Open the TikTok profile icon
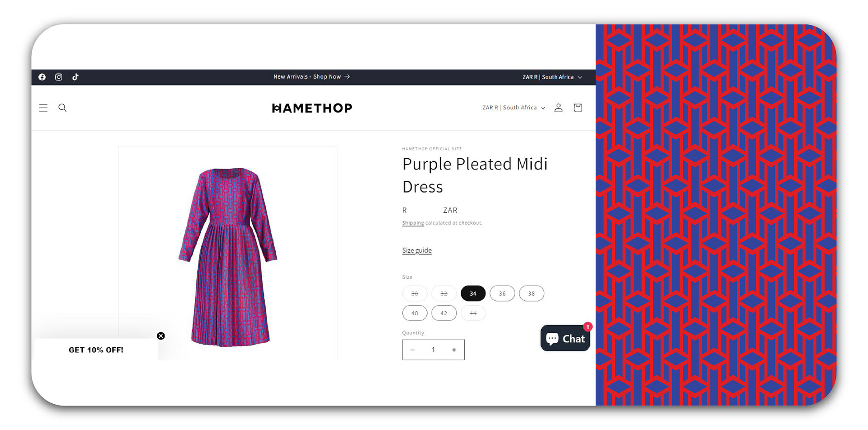The width and height of the screenshot is (868, 430). pyautogui.click(x=75, y=77)
